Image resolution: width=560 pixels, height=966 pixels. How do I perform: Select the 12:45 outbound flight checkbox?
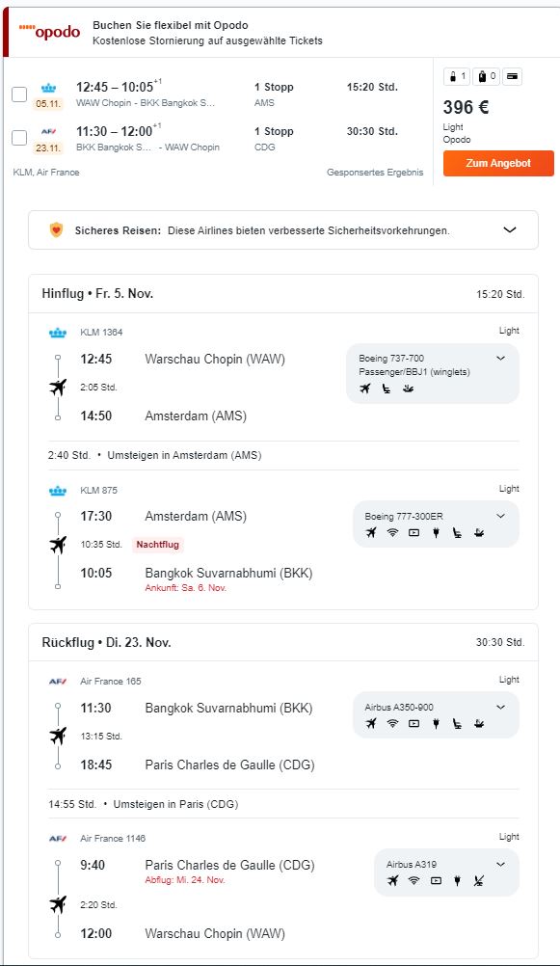[19, 94]
